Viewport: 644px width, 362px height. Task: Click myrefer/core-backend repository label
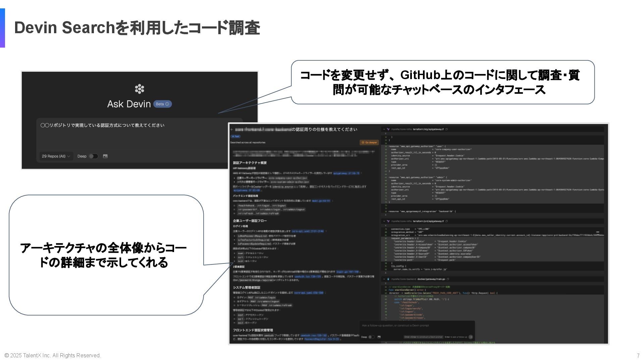(x=404, y=279)
